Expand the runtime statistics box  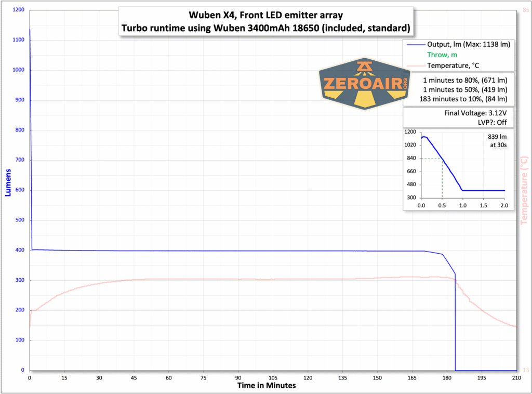pos(458,89)
